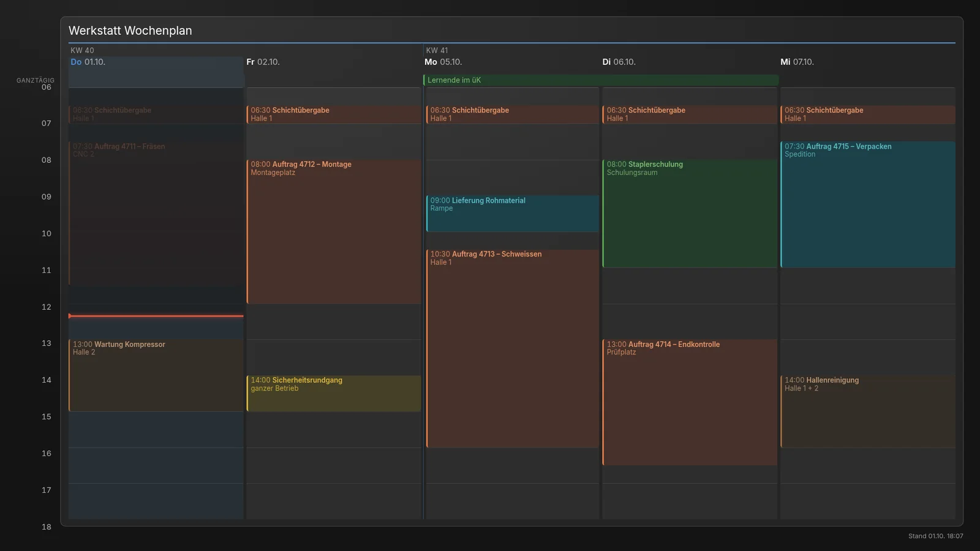Click the Werkstatt Wochenplan title

pos(130,31)
